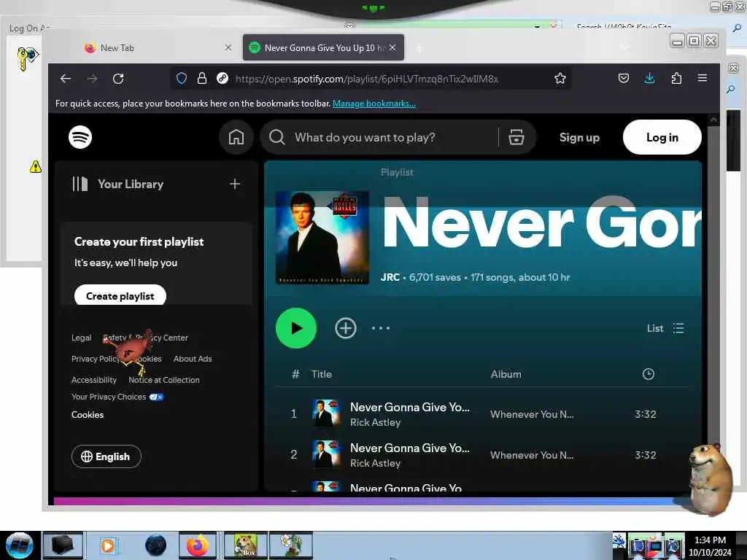Image resolution: width=747 pixels, height=560 pixels.
Task: Click the site padlock icon
Action: tap(202, 79)
